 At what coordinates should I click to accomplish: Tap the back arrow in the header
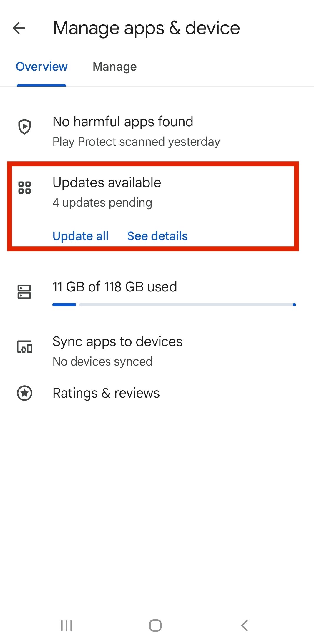click(x=19, y=28)
